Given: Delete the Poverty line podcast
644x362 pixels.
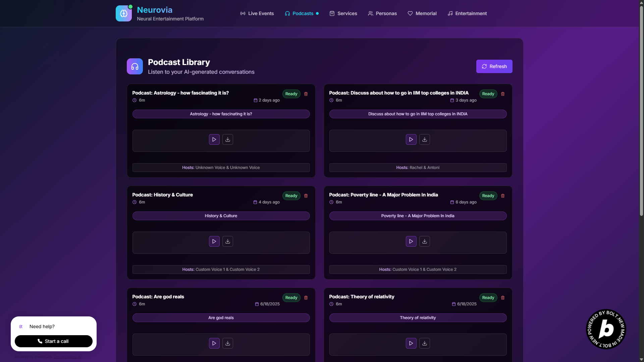Looking at the screenshot, I should click(x=502, y=196).
